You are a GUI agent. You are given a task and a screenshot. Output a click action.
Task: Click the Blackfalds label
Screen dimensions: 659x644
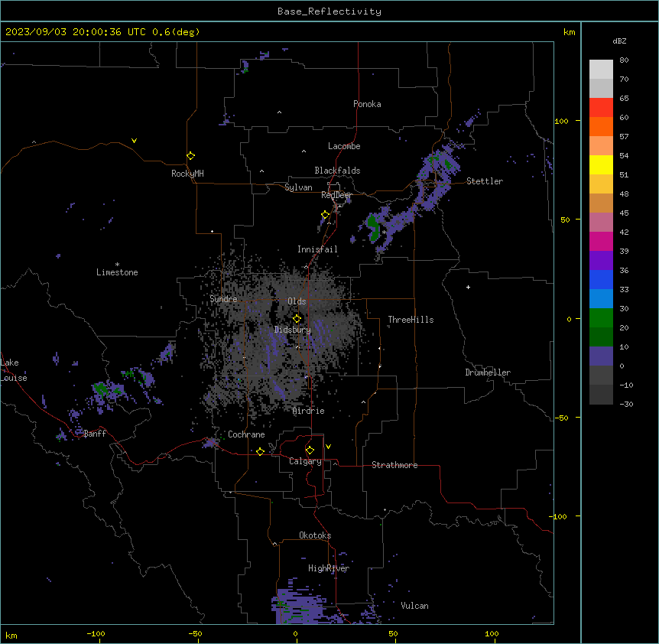[x=337, y=171]
